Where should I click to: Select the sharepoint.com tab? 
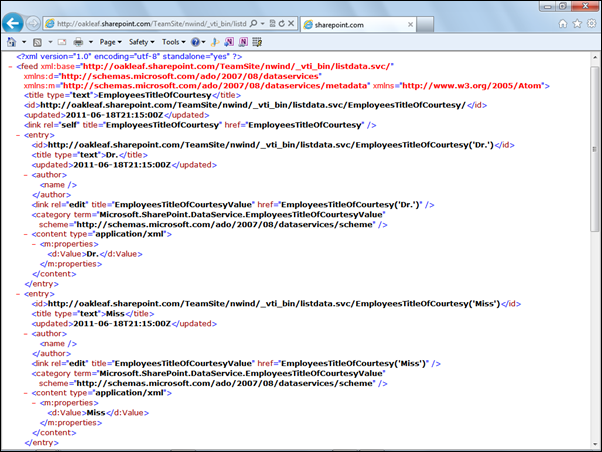pyautogui.click(x=359, y=25)
